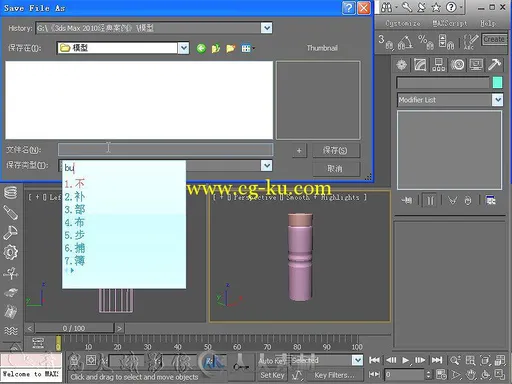Click the Save (保存) button
512x384 pixels.
coord(335,150)
